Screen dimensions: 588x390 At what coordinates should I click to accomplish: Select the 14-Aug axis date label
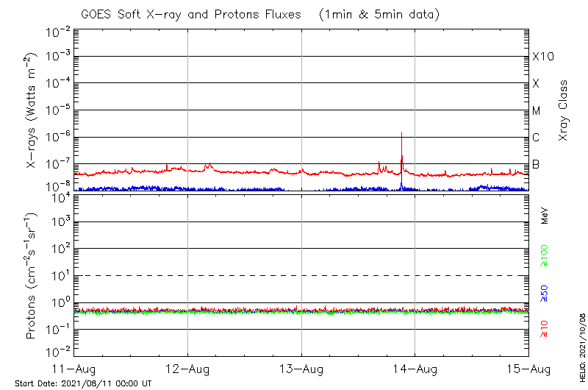click(x=415, y=368)
